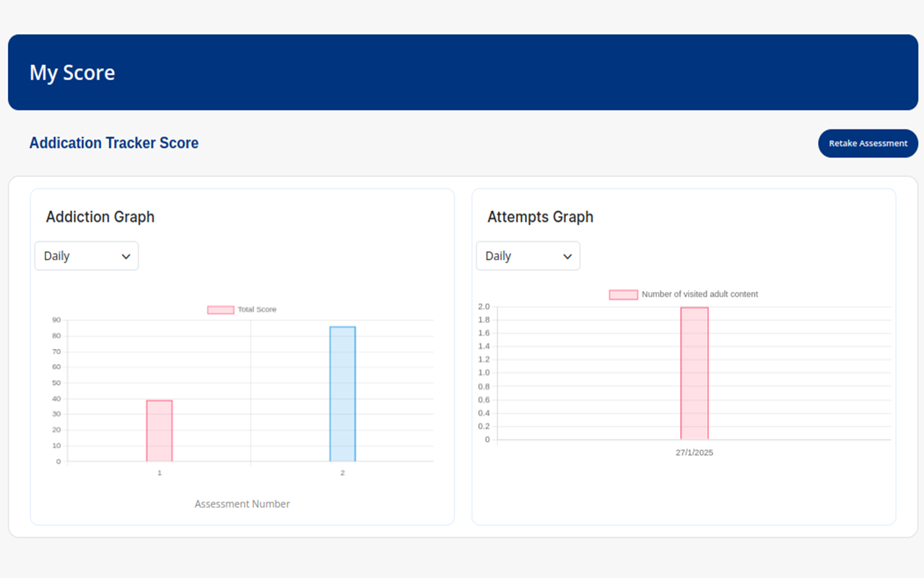This screenshot has width=924, height=578.
Task: Click the Addication Tracker Score heading
Action: [114, 143]
